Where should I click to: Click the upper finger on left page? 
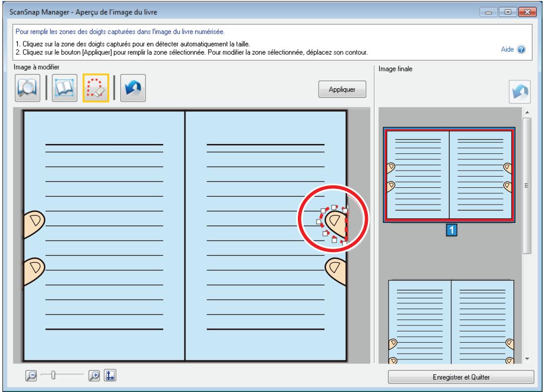tap(34, 224)
